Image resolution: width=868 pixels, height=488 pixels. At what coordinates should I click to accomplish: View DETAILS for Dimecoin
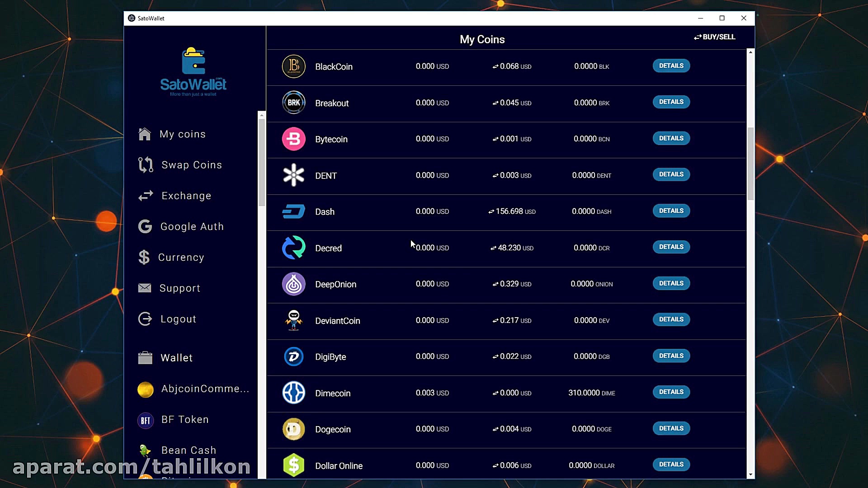pos(671,392)
